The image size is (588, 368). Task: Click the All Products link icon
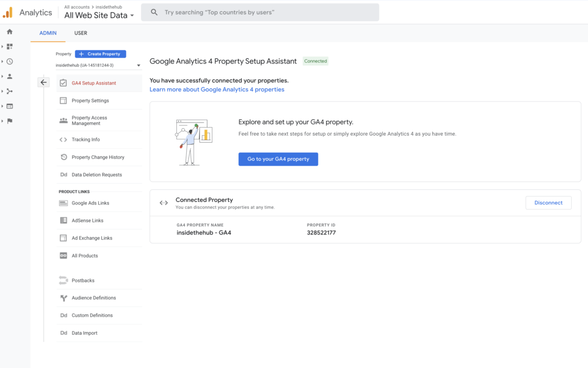click(63, 256)
